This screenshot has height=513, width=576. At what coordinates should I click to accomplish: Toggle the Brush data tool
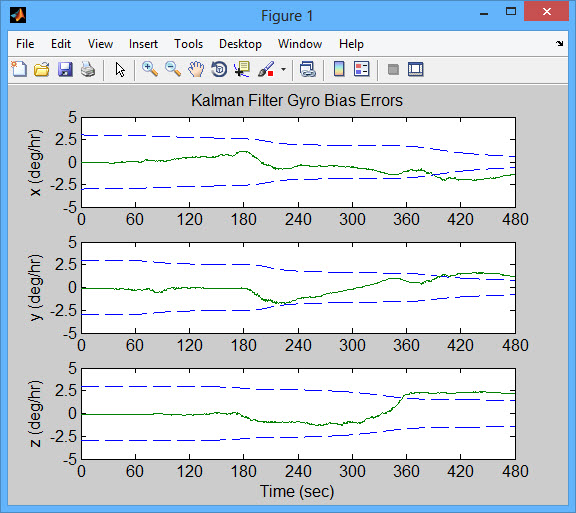click(266, 69)
